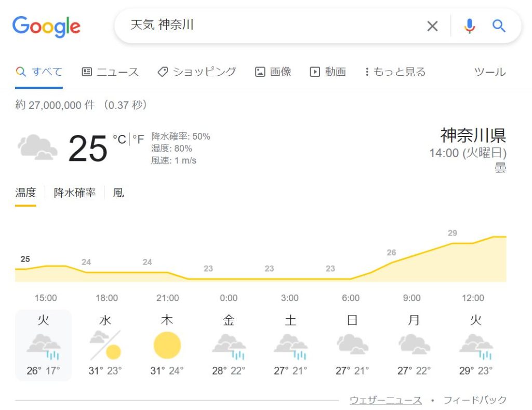532x410 pixels.
Task: Open the 画像 images search tab
Action: [x=273, y=72]
